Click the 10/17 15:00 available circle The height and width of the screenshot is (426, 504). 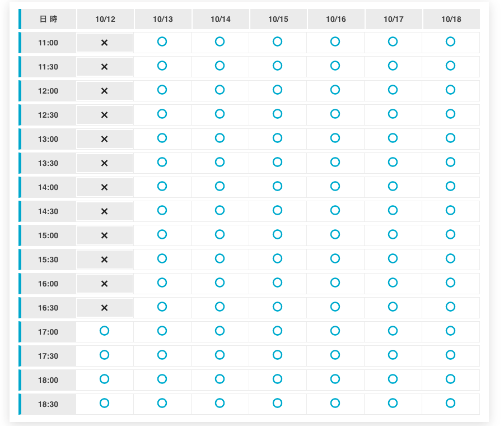393,234
